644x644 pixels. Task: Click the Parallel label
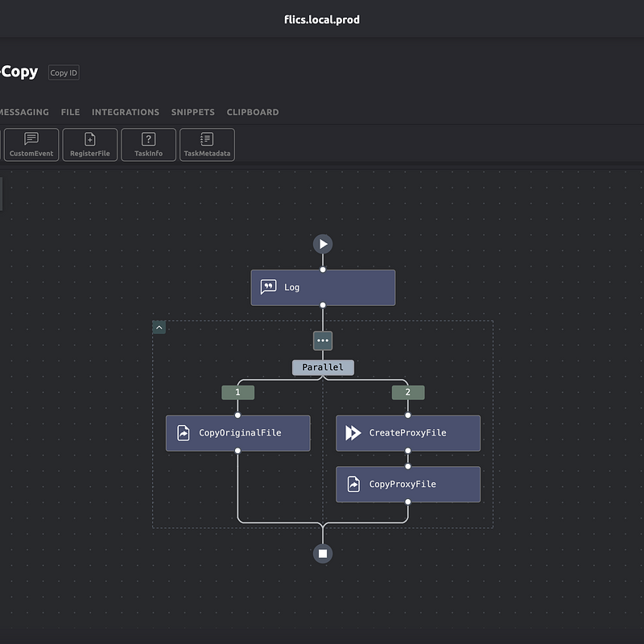coord(323,367)
